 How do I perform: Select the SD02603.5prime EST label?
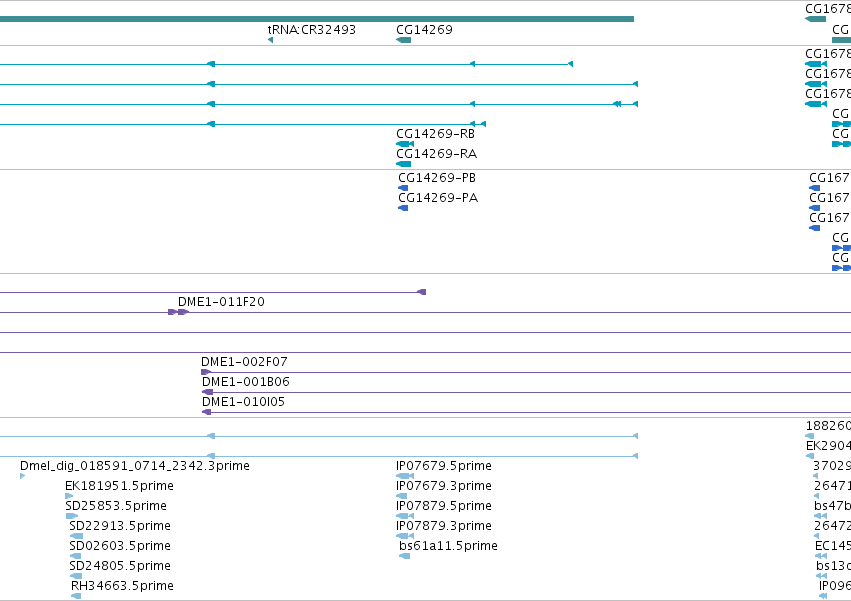[x=120, y=546]
